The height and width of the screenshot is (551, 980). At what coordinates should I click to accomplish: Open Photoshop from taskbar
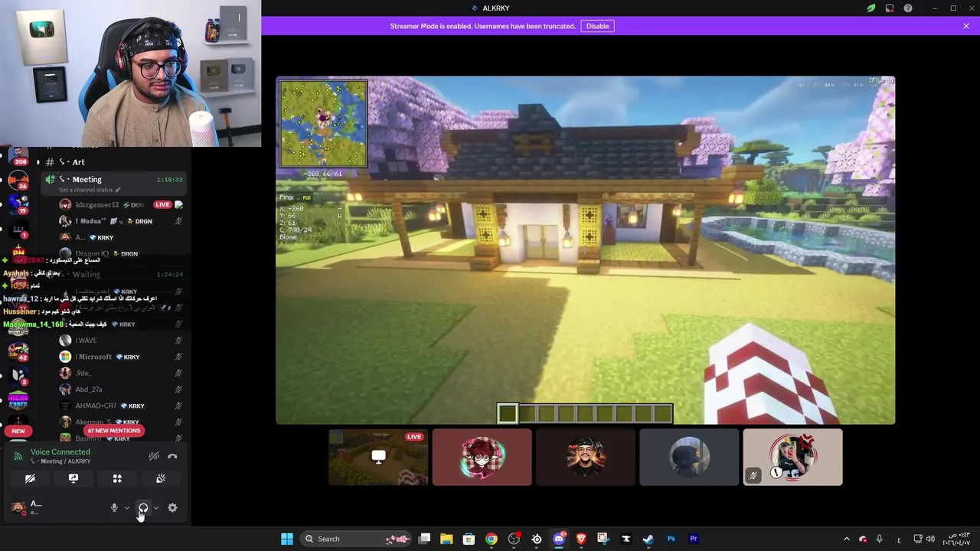coord(671,539)
